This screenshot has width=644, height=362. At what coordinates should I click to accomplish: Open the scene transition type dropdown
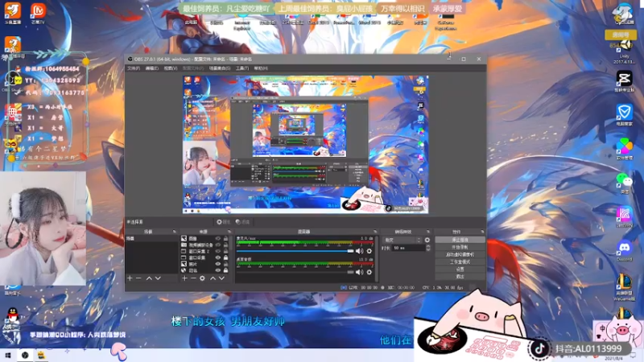click(402, 240)
